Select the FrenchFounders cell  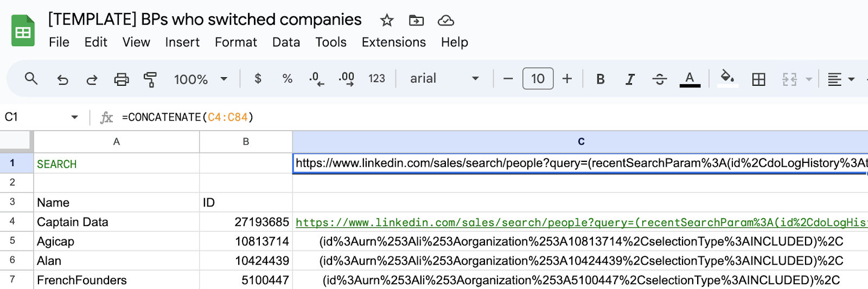pos(117,280)
